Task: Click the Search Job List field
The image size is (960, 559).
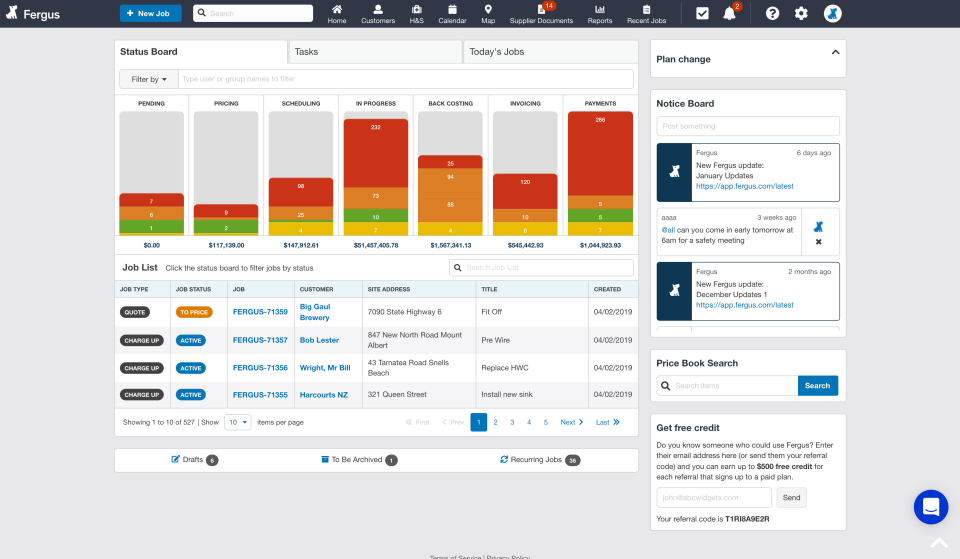Action: [541, 268]
